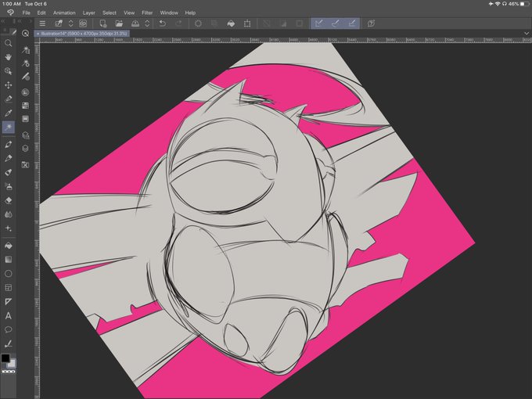Select the Move layer tool
The width and height of the screenshot is (532, 399).
tap(8, 84)
